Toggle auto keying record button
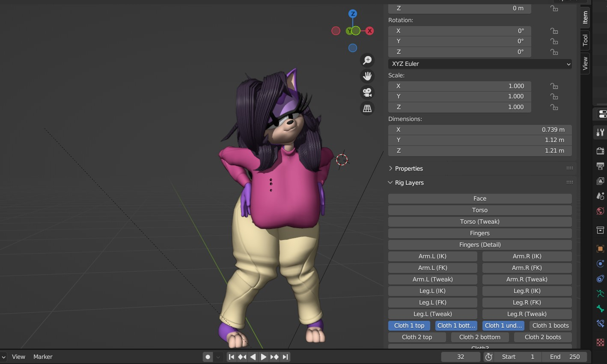Image resolution: width=607 pixels, height=364 pixels. 208,357
